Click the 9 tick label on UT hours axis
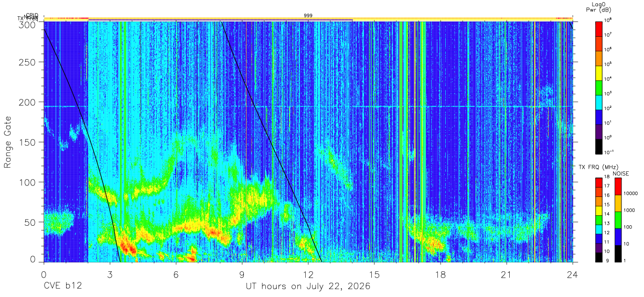 coord(242,274)
